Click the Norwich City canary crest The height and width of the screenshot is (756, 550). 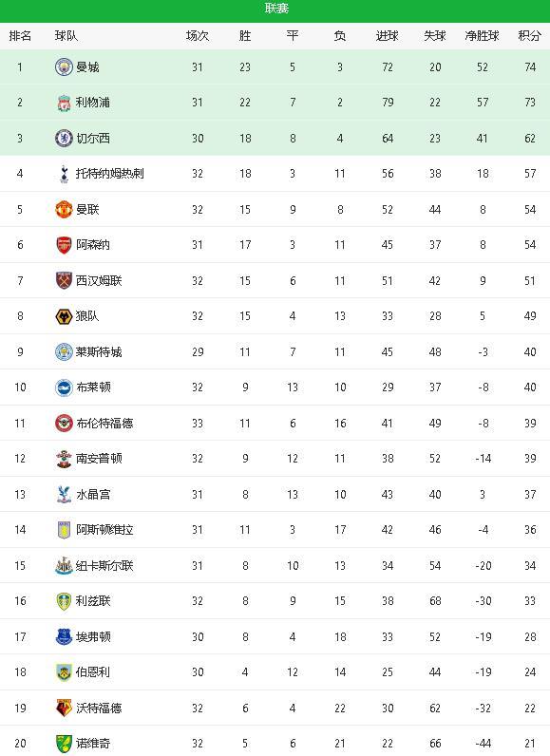pyautogui.click(x=64, y=743)
